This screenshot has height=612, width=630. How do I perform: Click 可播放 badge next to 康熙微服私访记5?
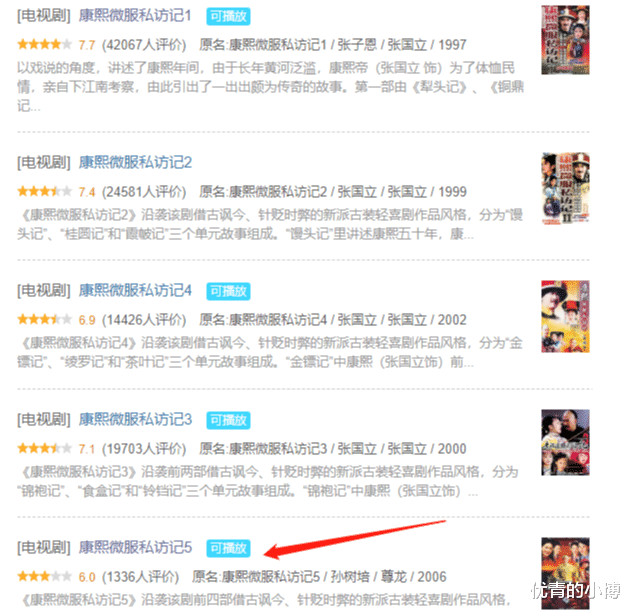click(228, 548)
